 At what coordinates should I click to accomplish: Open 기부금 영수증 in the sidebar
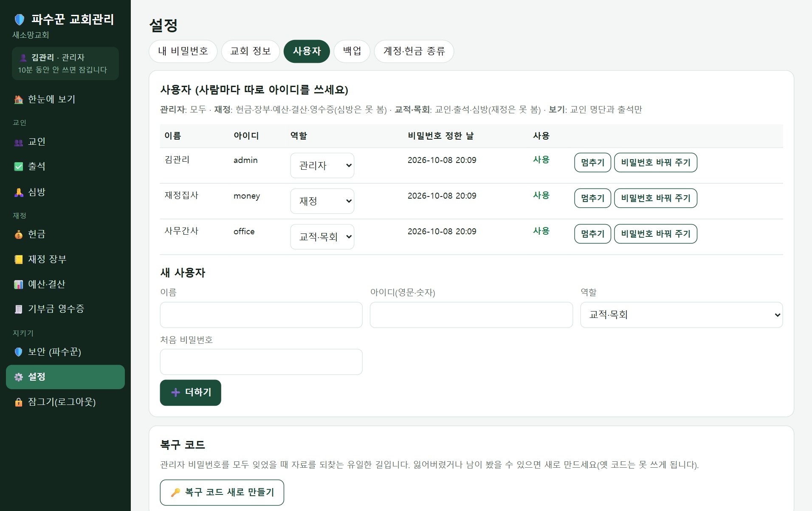coord(65,309)
